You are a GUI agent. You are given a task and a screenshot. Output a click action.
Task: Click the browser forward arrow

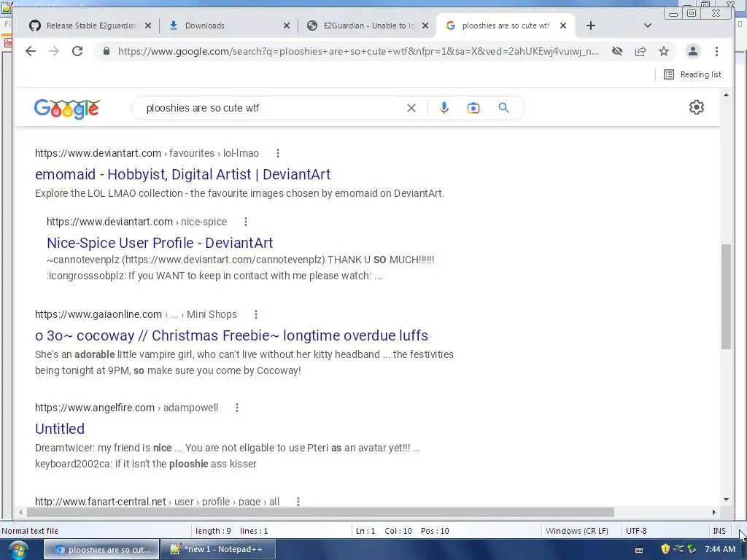54,52
